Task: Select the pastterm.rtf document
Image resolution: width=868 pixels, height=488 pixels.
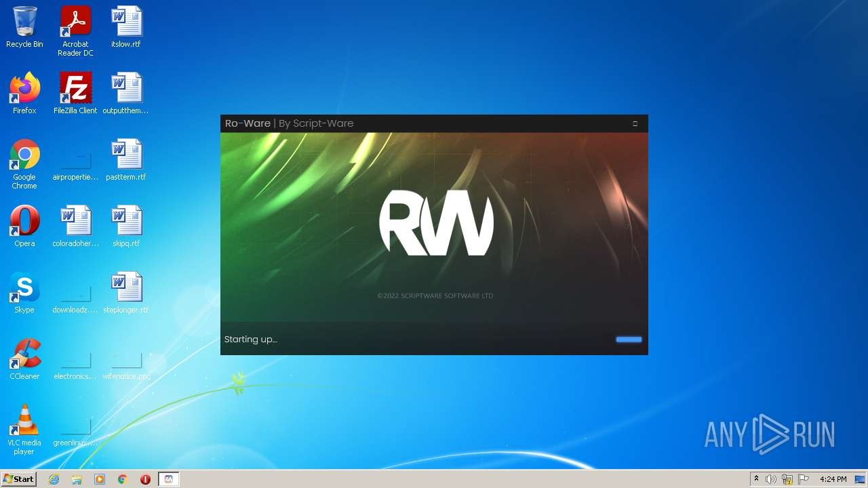Action: click(126, 160)
